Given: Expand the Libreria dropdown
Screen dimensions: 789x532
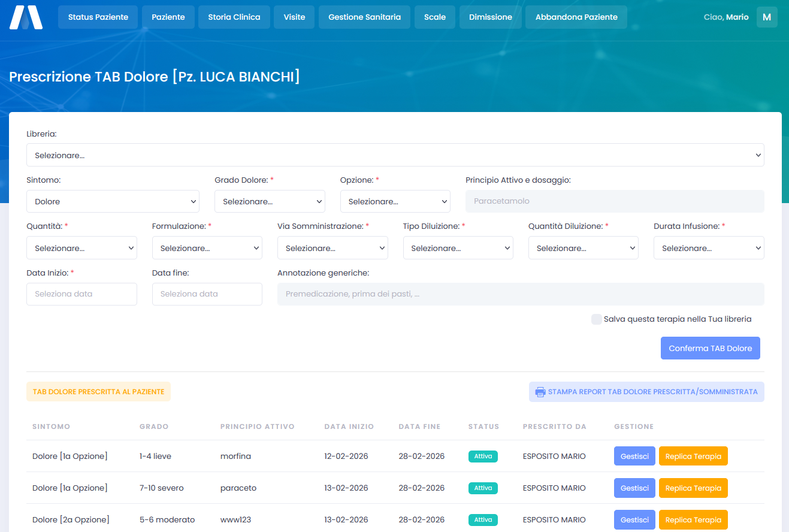Looking at the screenshot, I should [395, 155].
